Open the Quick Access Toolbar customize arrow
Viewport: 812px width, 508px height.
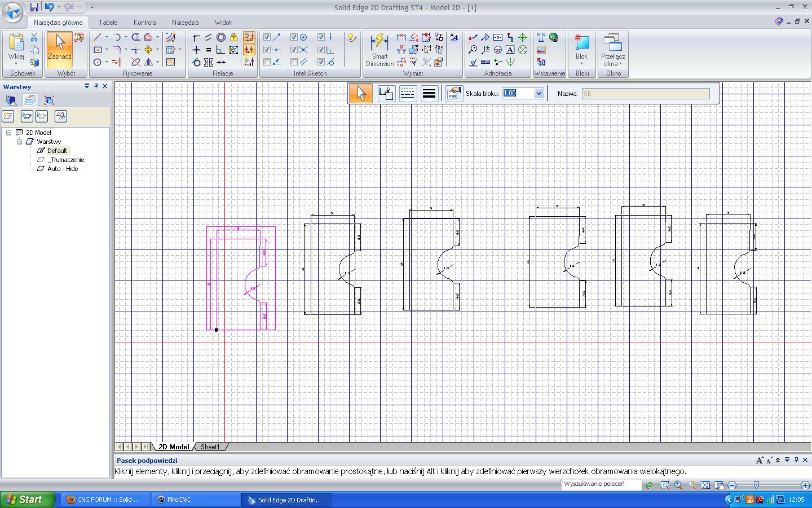[92, 7]
